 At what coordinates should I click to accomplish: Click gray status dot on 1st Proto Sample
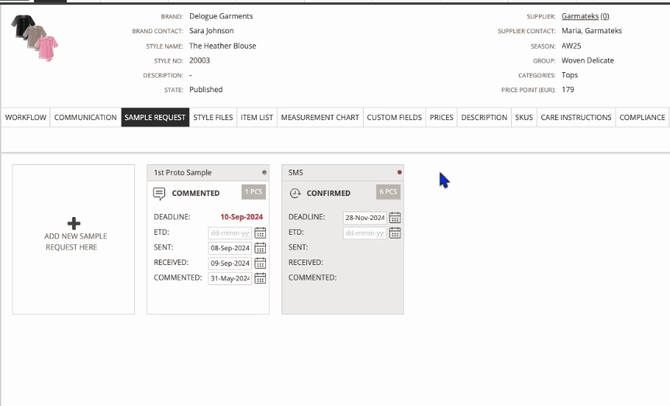pos(264,173)
